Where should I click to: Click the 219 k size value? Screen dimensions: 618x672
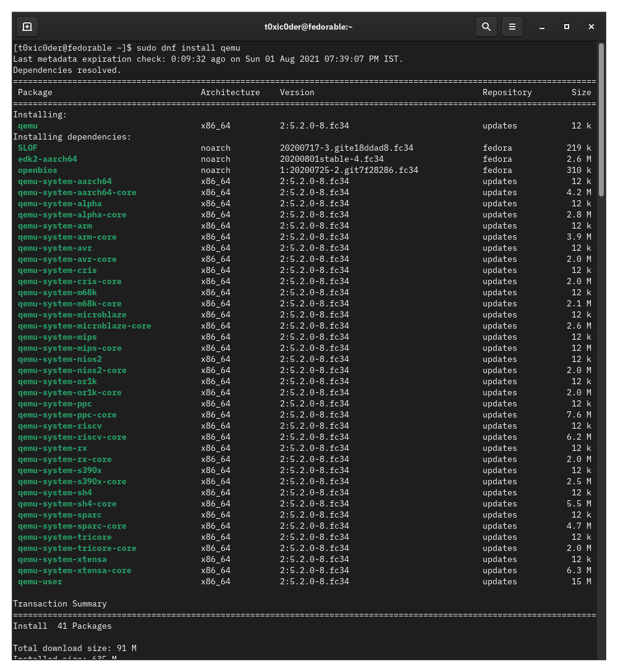(578, 148)
